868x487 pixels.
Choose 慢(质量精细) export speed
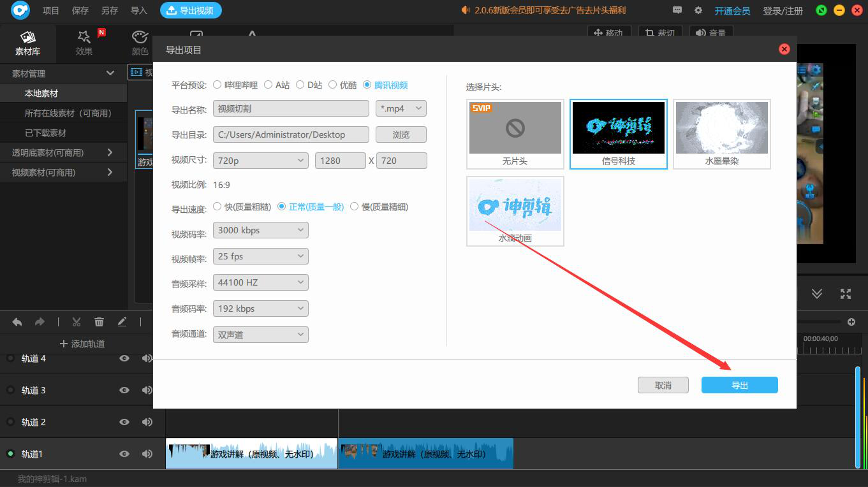379,207
